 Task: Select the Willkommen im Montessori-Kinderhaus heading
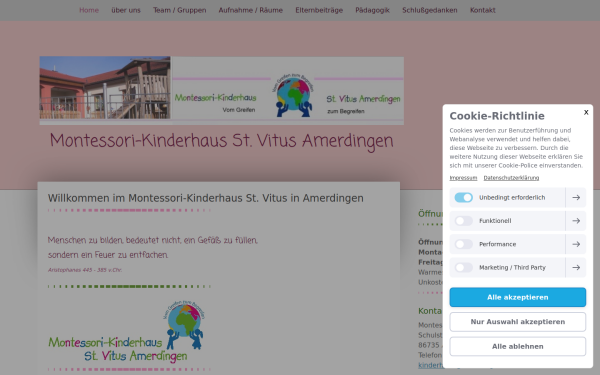click(x=205, y=198)
